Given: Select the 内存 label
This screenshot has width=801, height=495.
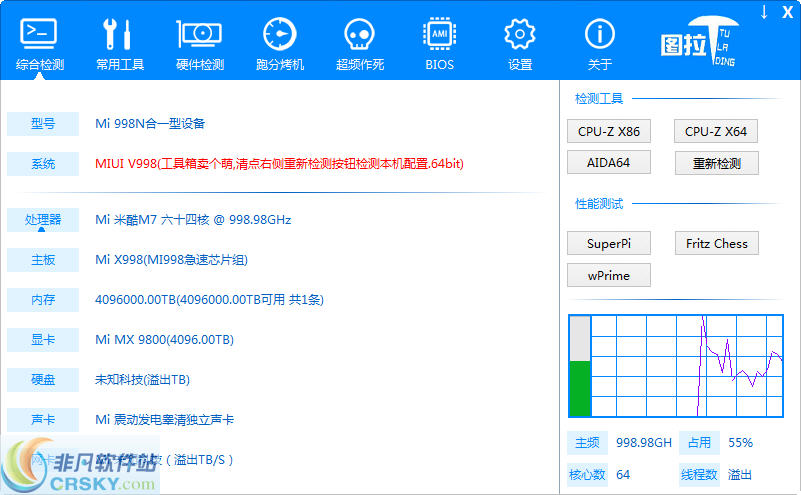Looking at the screenshot, I should (x=43, y=300).
